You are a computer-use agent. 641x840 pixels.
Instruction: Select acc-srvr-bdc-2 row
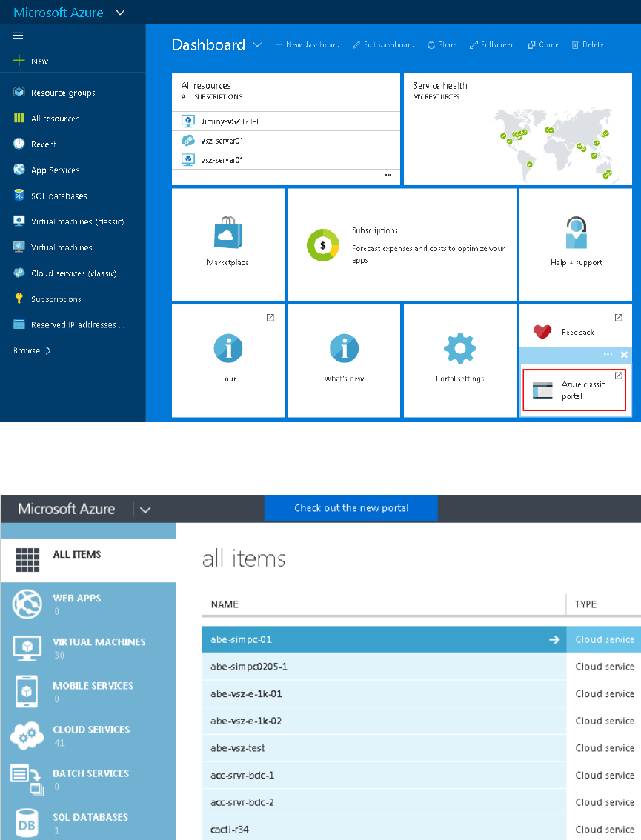421,802
